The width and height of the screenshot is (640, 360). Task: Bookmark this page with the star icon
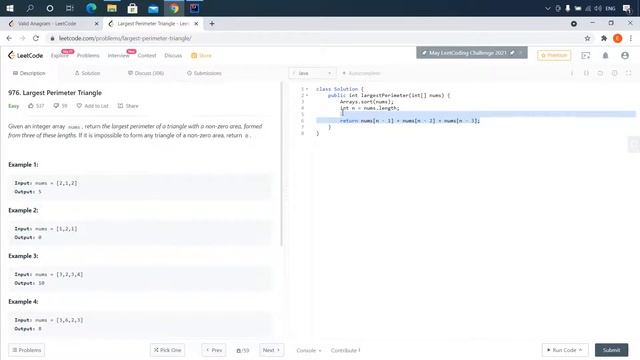587,38
